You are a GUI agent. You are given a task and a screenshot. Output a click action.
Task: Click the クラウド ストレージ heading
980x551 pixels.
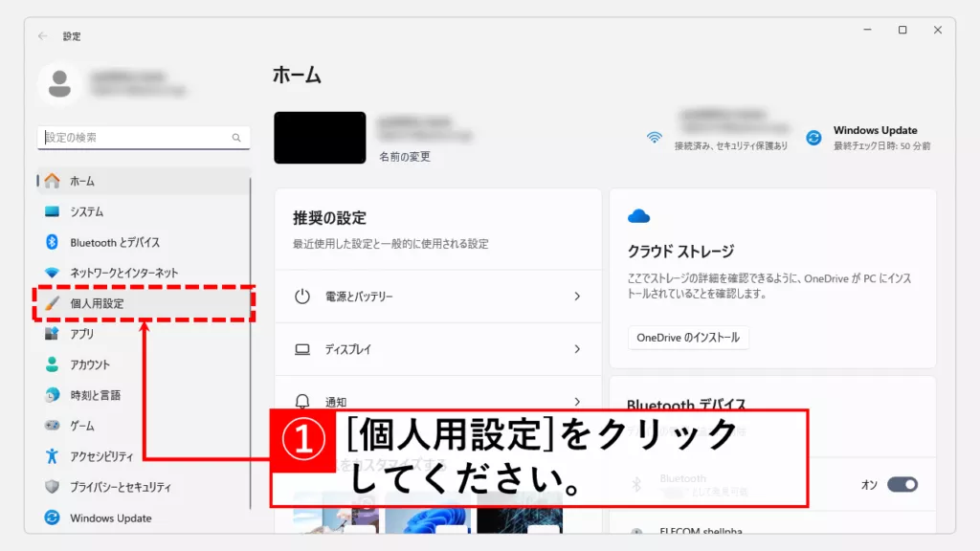680,252
